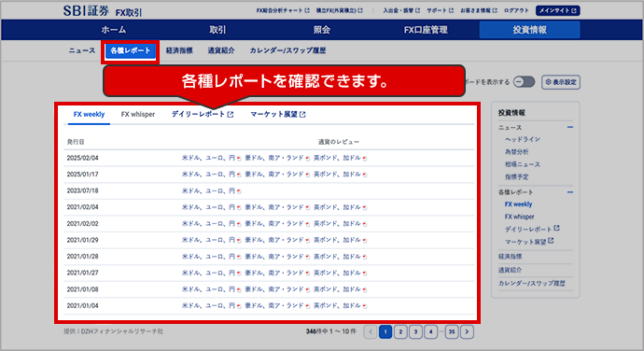Open PDF icon after 米ドル、ユーロ、円 in 2025/01/17 row
This screenshot has height=351, width=644.
[x=239, y=175]
